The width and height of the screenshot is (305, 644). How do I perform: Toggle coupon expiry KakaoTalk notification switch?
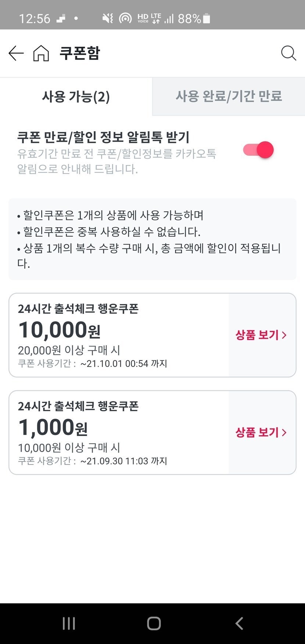tap(258, 150)
